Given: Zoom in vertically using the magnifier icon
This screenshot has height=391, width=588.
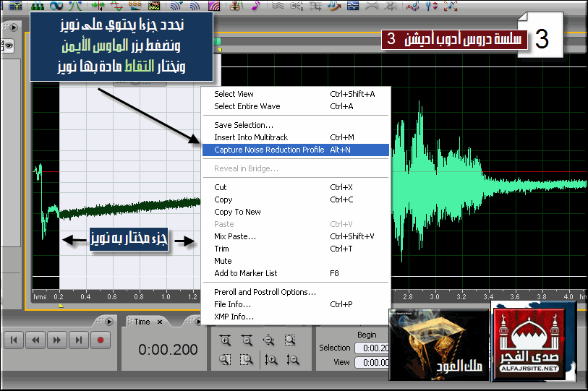Looking at the screenshot, I should pyautogui.click(x=270, y=359).
